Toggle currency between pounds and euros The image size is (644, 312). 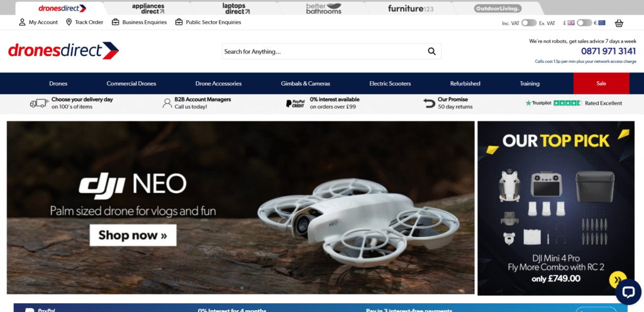[x=584, y=23]
